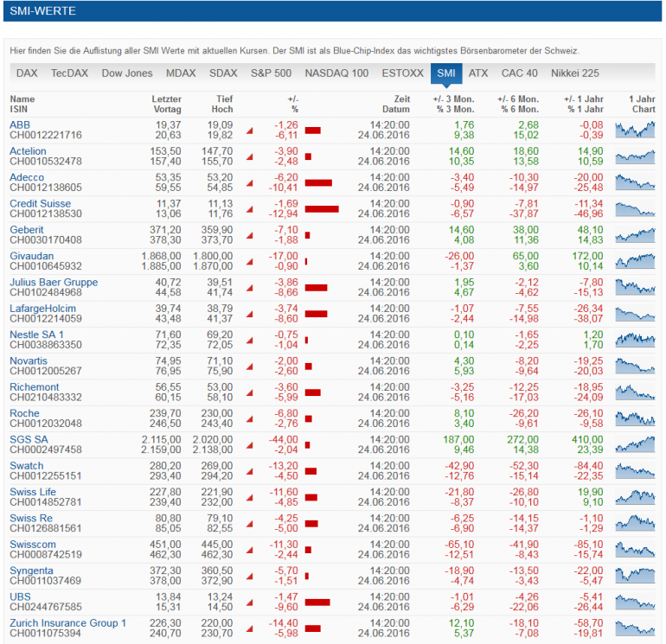Open the Givaudan one-year mini chart
The height and width of the screenshot is (644, 666).
click(x=635, y=261)
